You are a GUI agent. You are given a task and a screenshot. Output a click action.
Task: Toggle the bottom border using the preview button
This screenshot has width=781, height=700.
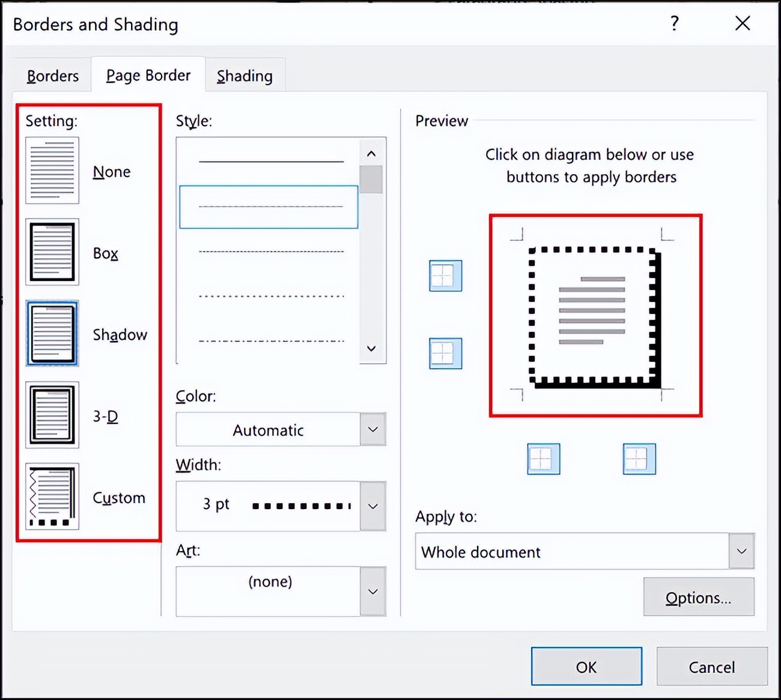coord(445,353)
